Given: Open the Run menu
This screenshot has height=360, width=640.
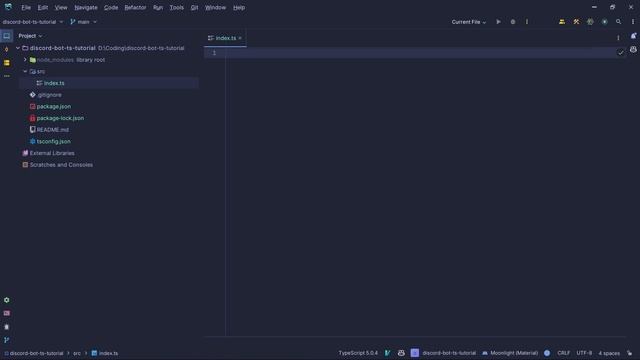Looking at the screenshot, I should click(158, 7).
